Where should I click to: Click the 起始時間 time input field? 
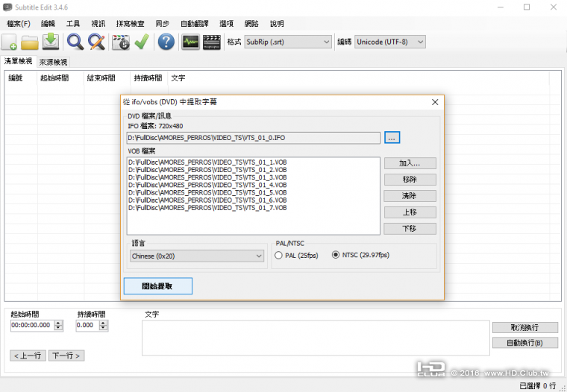tap(32, 325)
